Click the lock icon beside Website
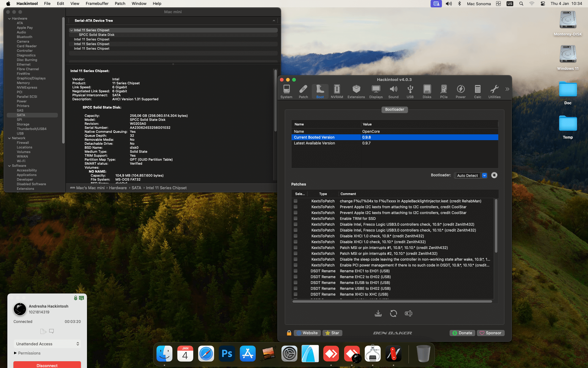Screen dimensions: 588x368 [289, 333]
